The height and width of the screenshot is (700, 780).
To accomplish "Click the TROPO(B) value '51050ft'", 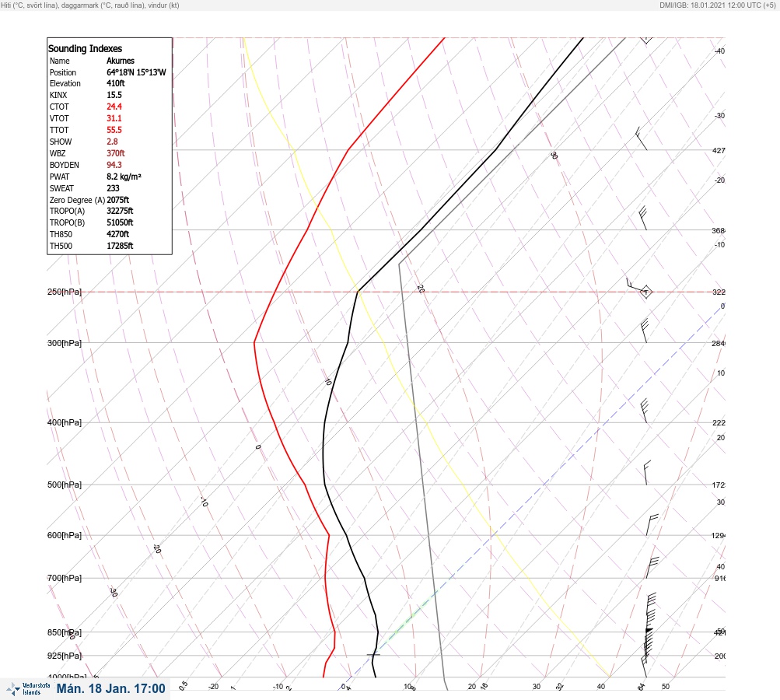I will (120, 222).
